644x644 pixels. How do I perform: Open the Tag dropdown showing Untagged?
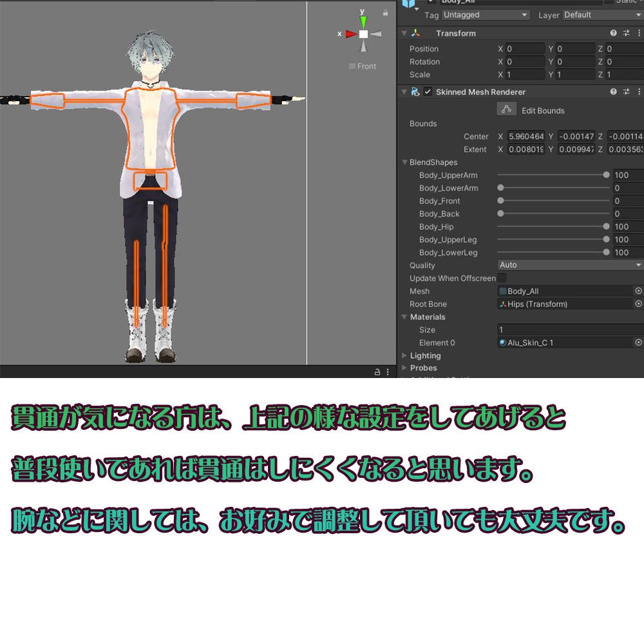coord(486,15)
